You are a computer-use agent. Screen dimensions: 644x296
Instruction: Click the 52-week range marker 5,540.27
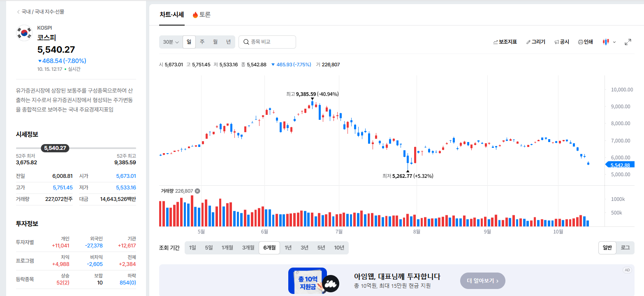coord(55,148)
